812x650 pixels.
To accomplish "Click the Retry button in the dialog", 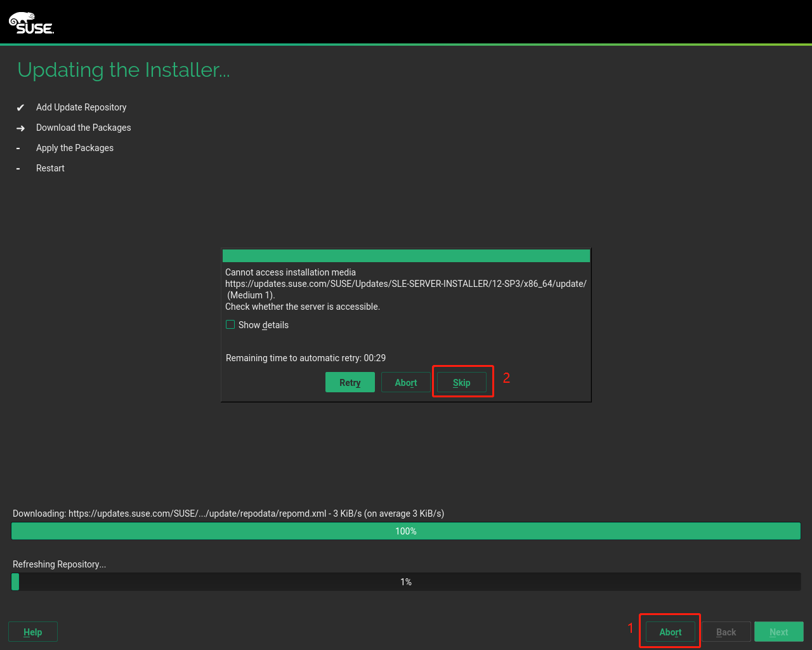I will (x=350, y=382).
